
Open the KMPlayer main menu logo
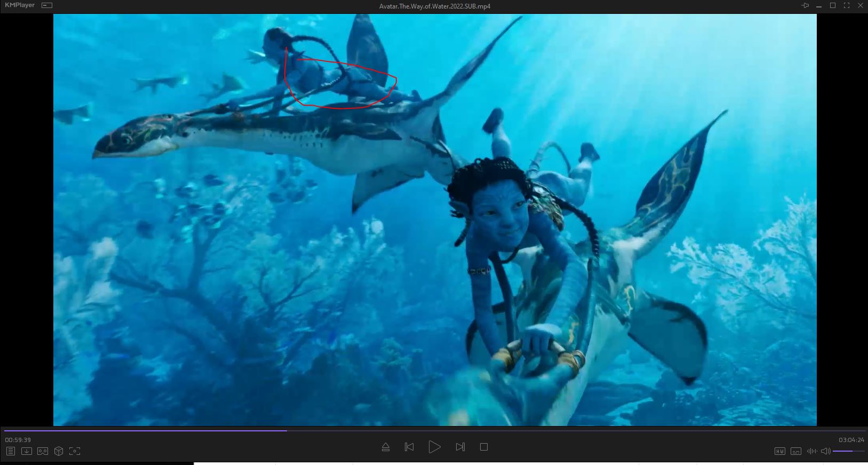[19, 5]
